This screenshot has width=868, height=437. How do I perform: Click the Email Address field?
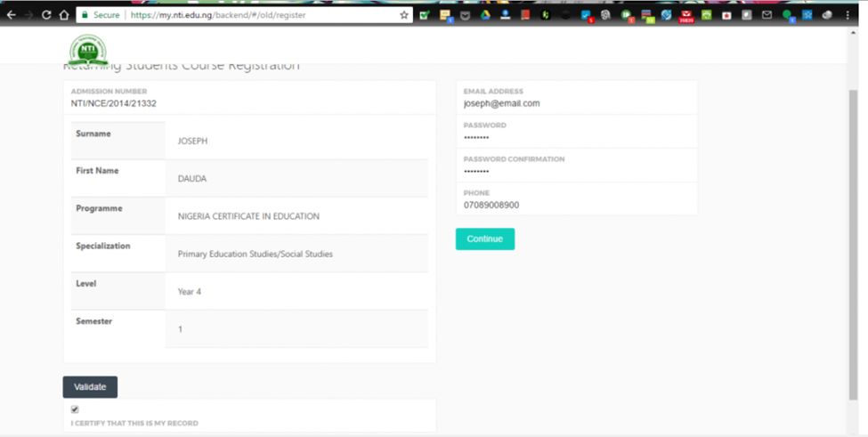(576, 103)
